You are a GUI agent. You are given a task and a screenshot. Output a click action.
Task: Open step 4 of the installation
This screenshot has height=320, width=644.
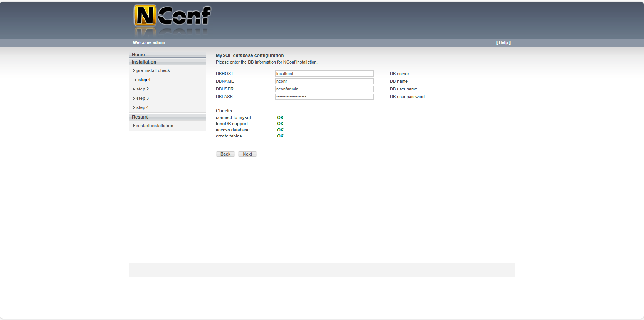142,108
